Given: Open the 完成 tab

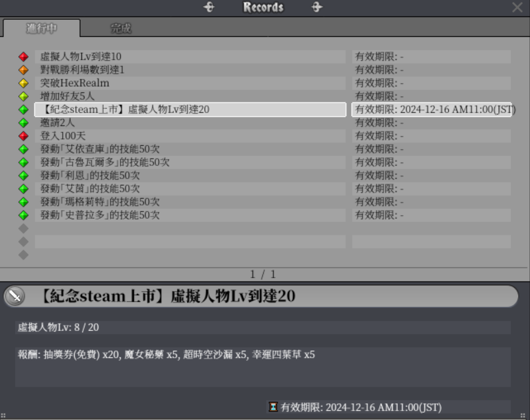Looking at the screenshot, I should pyautogui.click(x=121, y=28).
